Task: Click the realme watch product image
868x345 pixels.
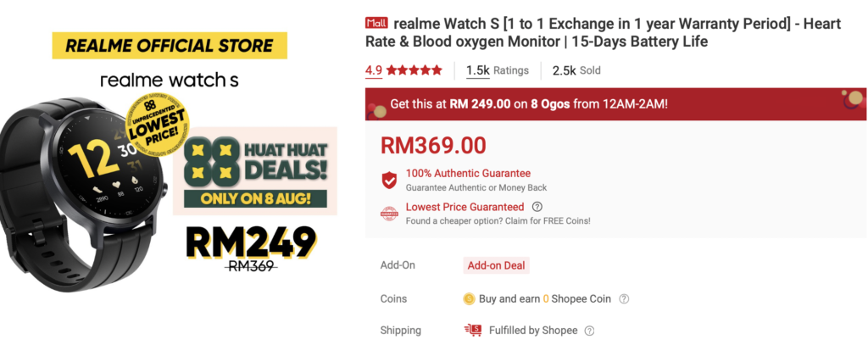Action: tap(83, 194)
